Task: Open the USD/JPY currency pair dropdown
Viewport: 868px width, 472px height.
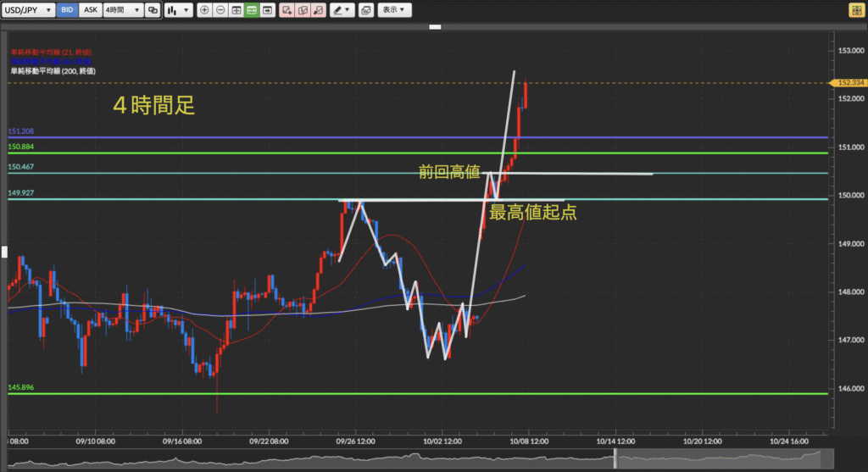Action: click(x=30, y=10)
